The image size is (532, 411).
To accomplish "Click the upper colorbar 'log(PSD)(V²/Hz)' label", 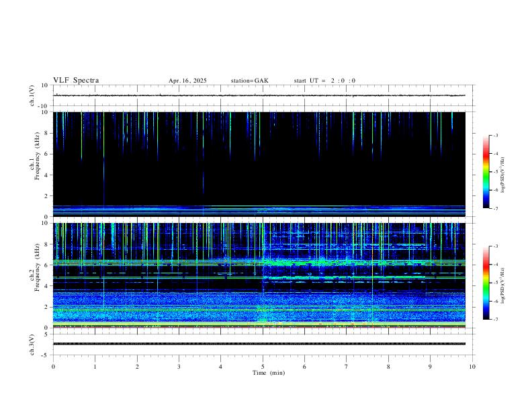I will click(x=502, y=175).
